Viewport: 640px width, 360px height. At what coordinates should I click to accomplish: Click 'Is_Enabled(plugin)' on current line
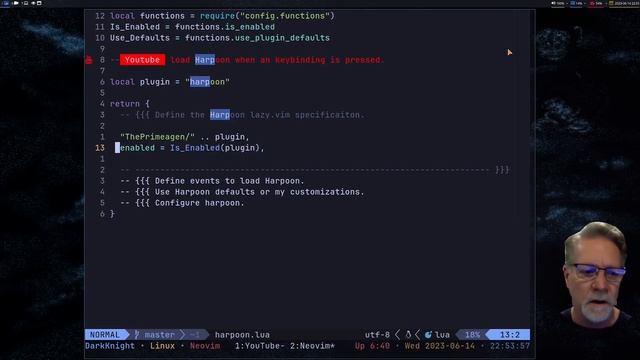pyautogui.click(x=215, y=148)
